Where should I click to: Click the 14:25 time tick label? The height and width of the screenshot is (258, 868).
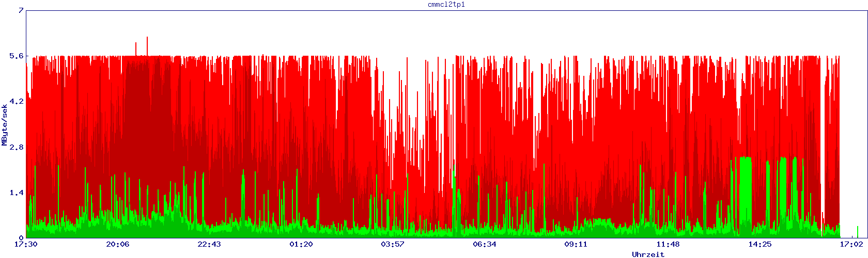pos(759,244)
